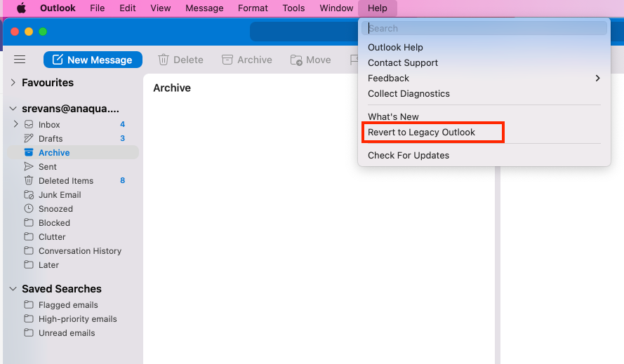Click the Inbox folder icon
This screenshot has width=624, height=364.
point(29,125)
